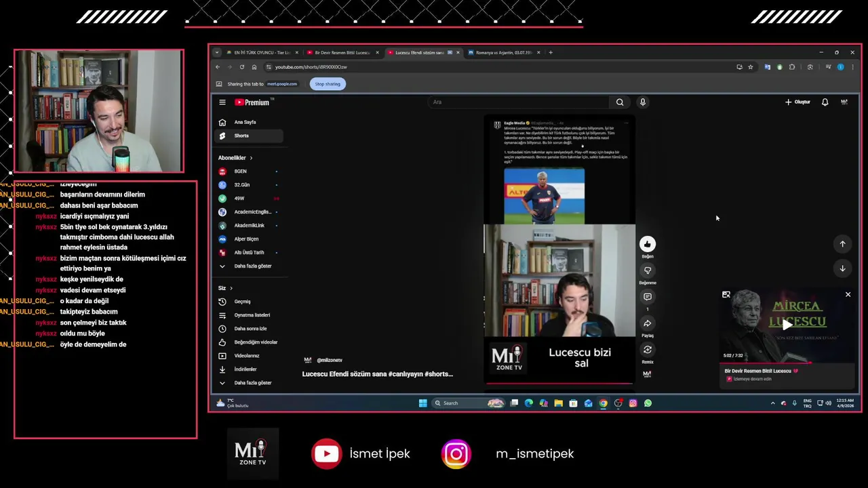Open WhatsApp from the taskbar

[648, 403]
